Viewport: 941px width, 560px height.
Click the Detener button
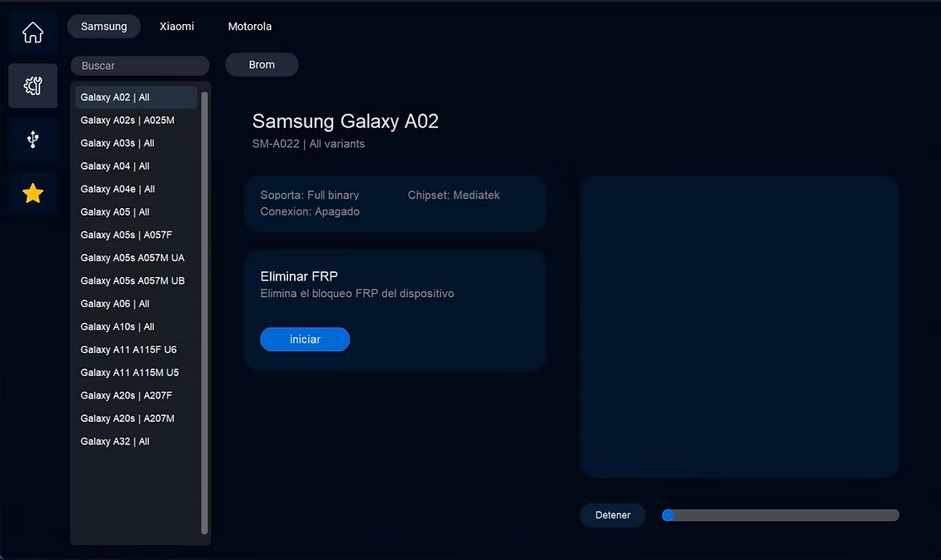[x=613, y=514]
